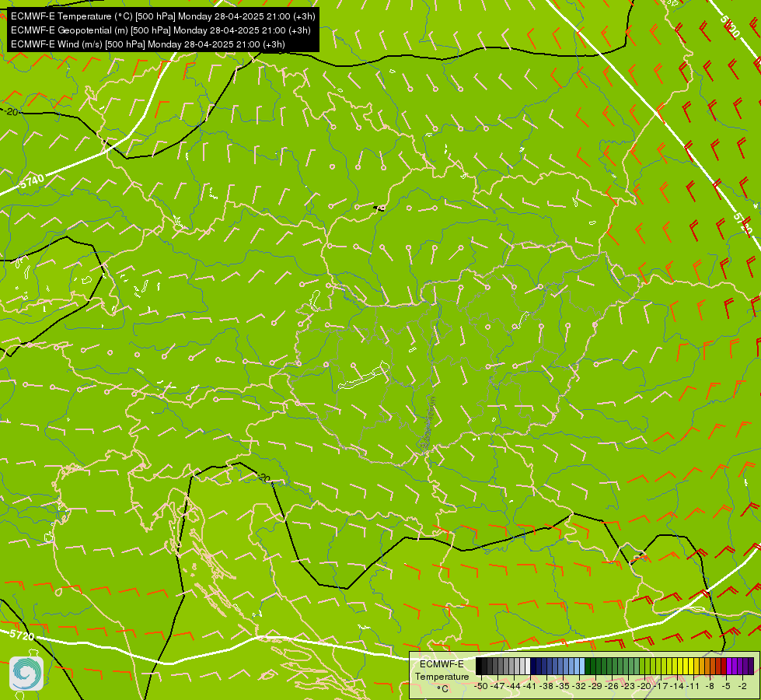761x700 pixels.
Task: Click the rotated 5720 label on the right-side contour
Action: [742, 225]
